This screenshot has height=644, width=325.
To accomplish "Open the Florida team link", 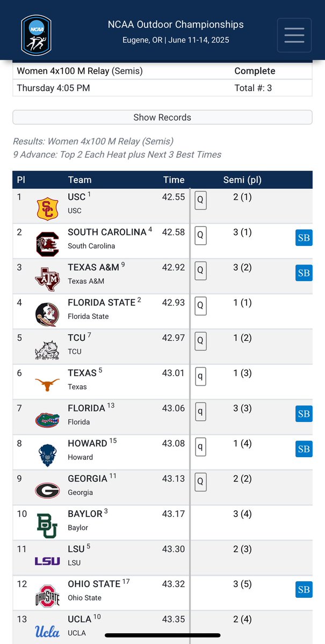I will click(x=86, y=408).
